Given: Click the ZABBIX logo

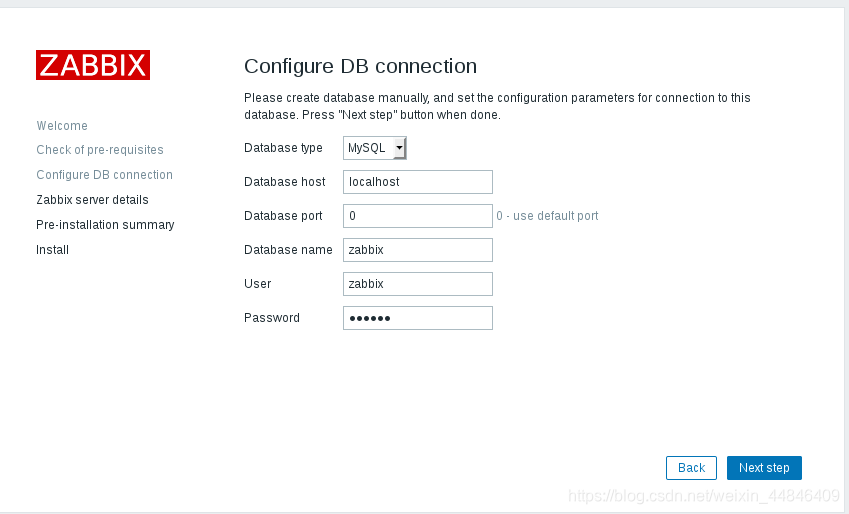Looking at the screenshot, I should (93, 65).
